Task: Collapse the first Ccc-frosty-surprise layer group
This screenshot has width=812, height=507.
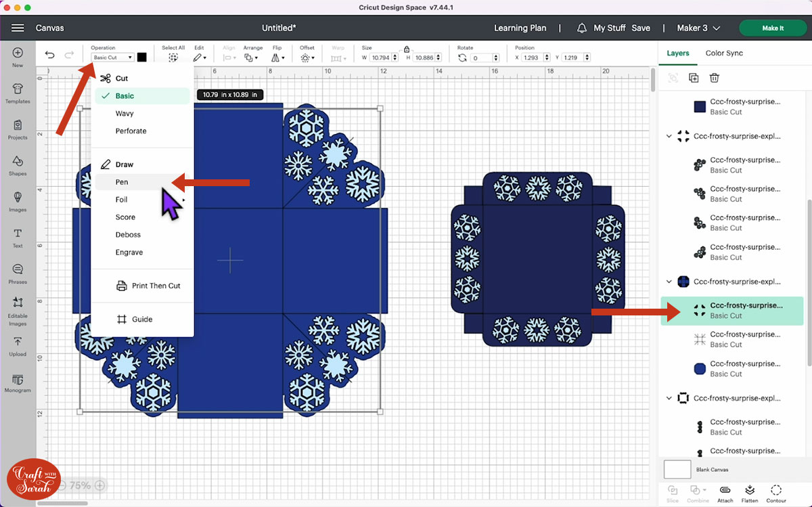Action: pos(669,136)
